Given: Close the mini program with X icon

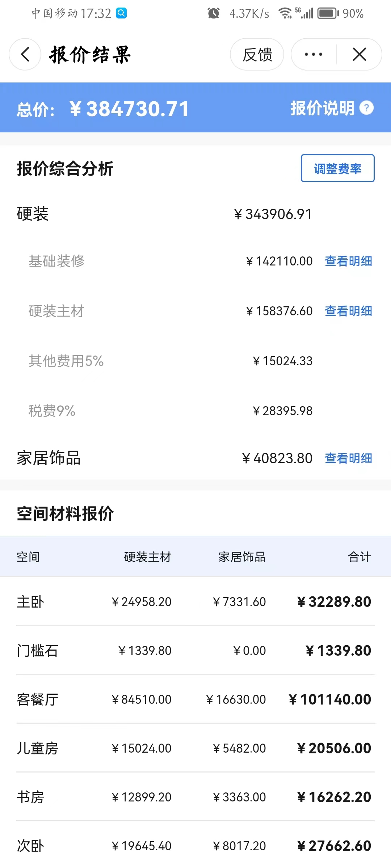Looking at the screenshot, I should [x=359, y=55].
